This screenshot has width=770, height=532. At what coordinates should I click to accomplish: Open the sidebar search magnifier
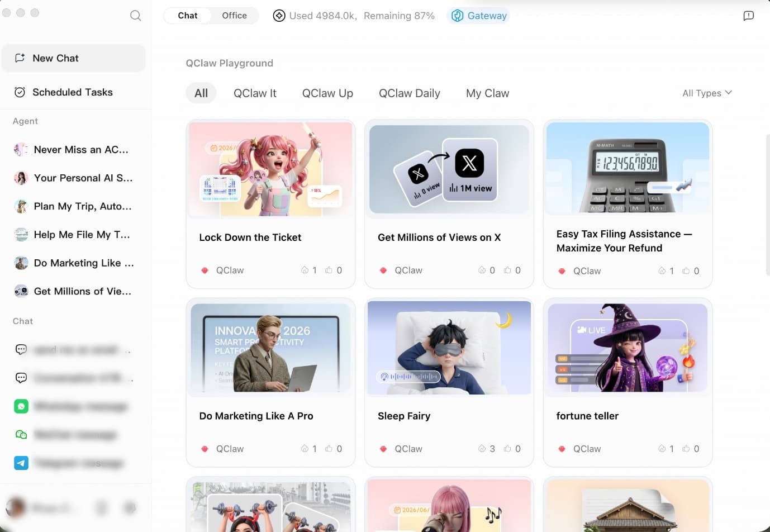coord(135,16)
